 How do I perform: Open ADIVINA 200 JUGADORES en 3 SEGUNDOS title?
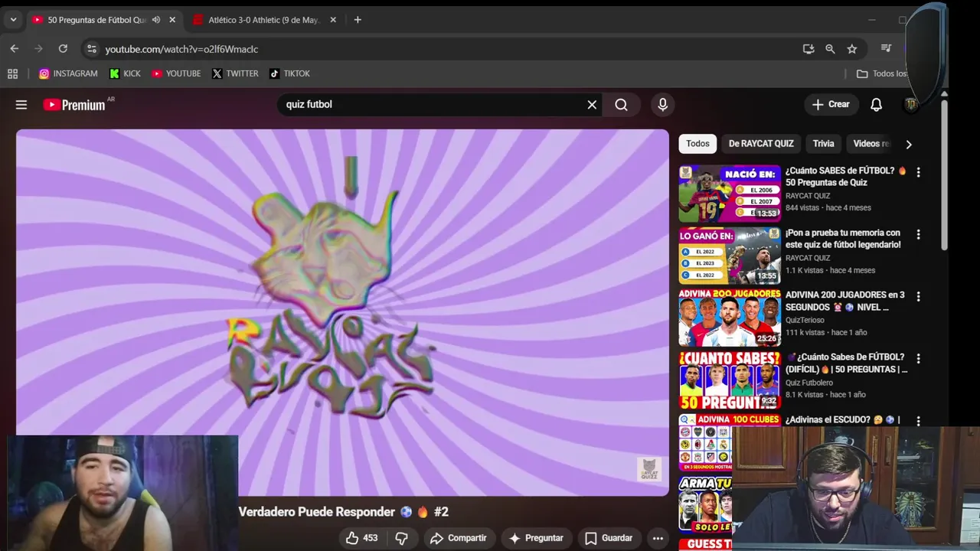(x=844, y=301)
